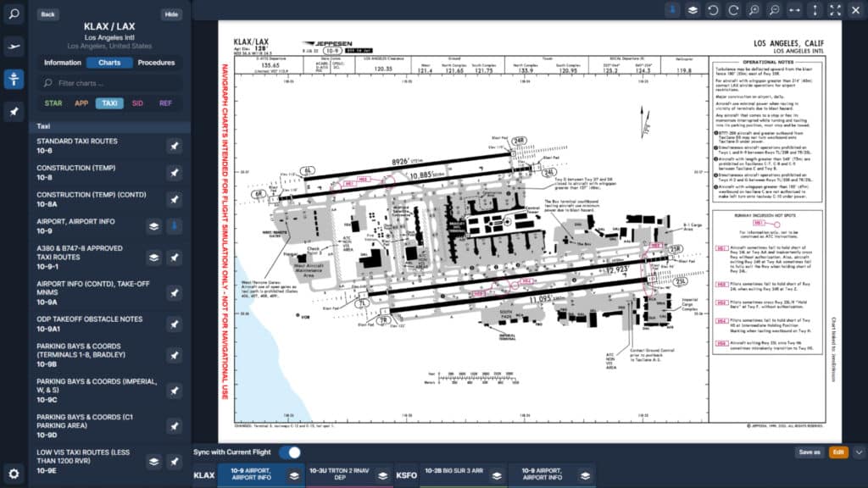Open settings with the gear icon
Viewport: 868px width, 488px height.
pyautogui.click(x=14, y=474)
